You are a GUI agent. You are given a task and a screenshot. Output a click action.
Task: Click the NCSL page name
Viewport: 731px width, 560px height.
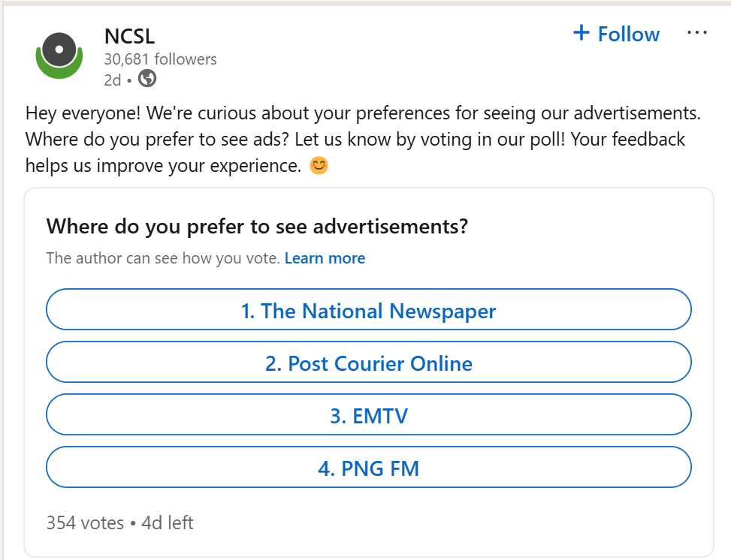[x=130, y=36]
